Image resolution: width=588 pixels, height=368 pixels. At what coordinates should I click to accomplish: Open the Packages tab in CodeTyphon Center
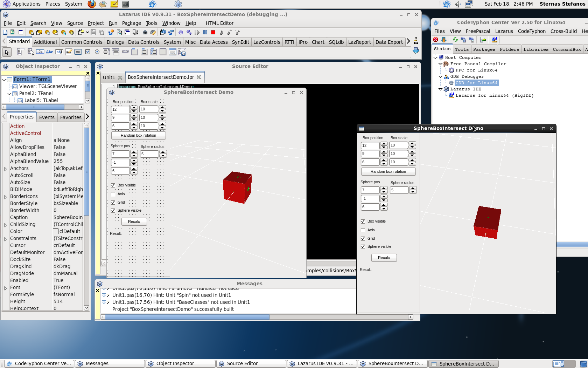point(484,49)
